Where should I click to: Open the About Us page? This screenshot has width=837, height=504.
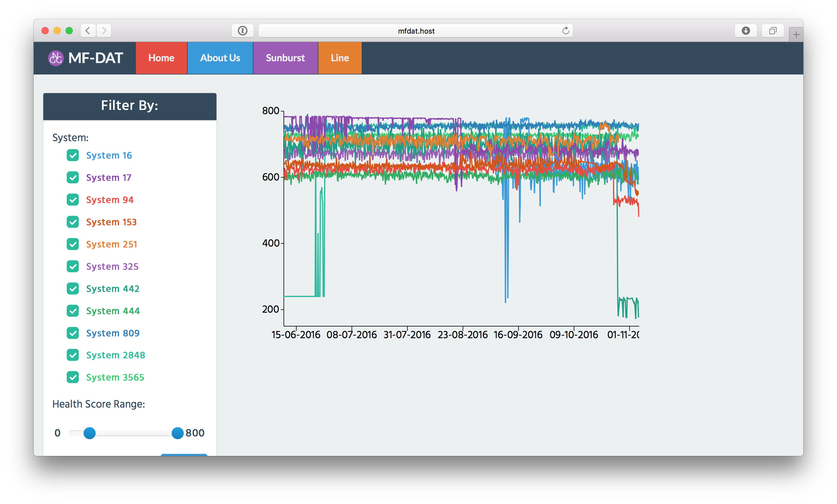pos(220,58)
